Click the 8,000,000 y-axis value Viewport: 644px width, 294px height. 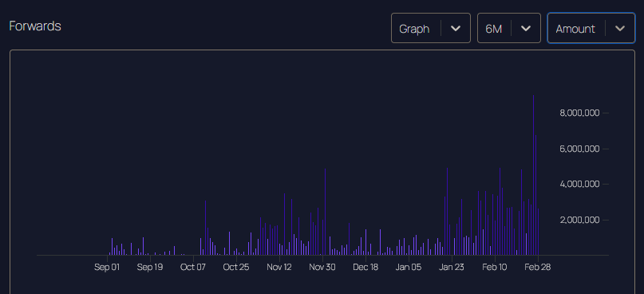(579, 113)
